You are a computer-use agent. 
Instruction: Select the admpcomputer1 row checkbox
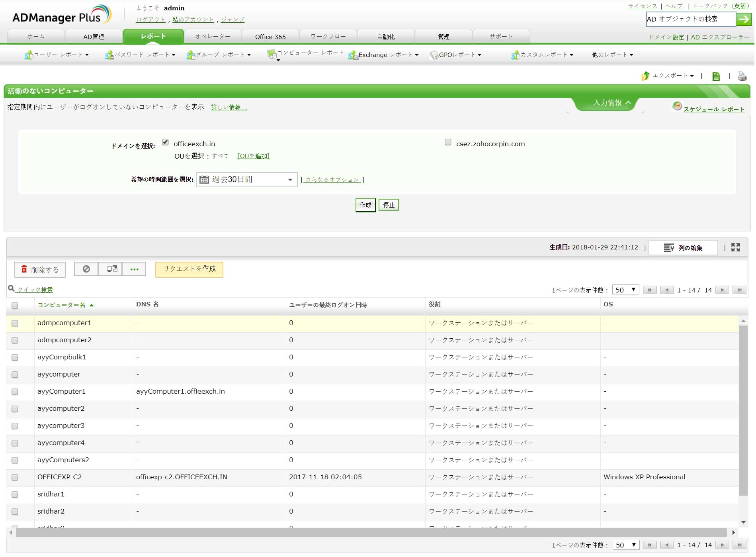point(15,324)
